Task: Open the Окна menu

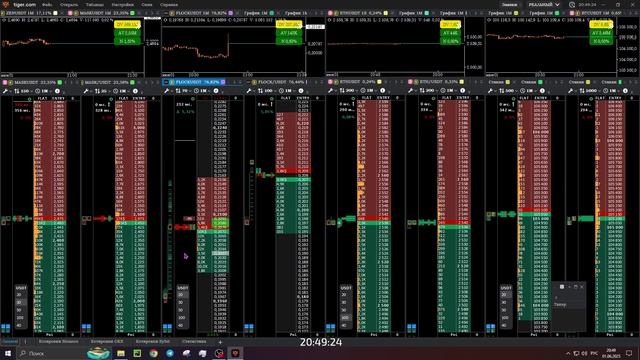Action: coord(147,4)
